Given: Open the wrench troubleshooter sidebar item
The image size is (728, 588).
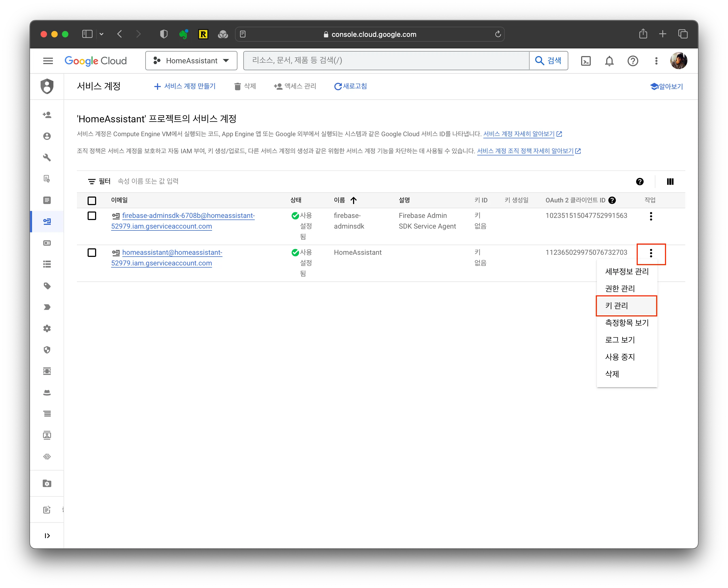Looking at the screenshot, I should (x=47, y=158).
